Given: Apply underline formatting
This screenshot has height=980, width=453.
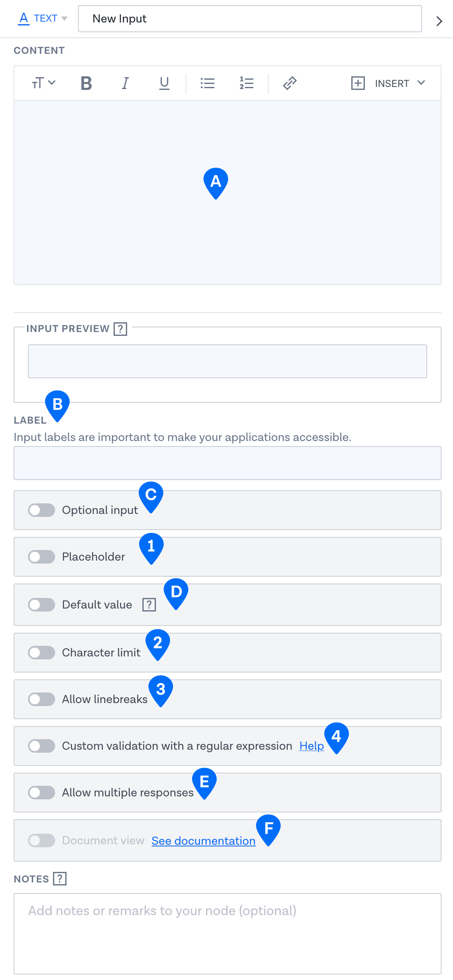Looking at the screenshot, I should click(164, 83).
